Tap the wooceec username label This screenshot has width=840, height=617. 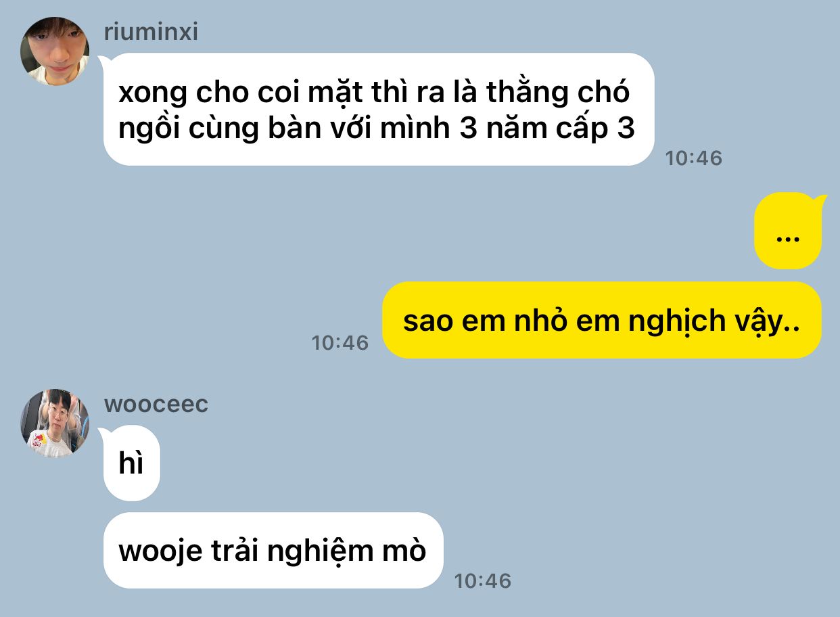click(x=156, y=404)
